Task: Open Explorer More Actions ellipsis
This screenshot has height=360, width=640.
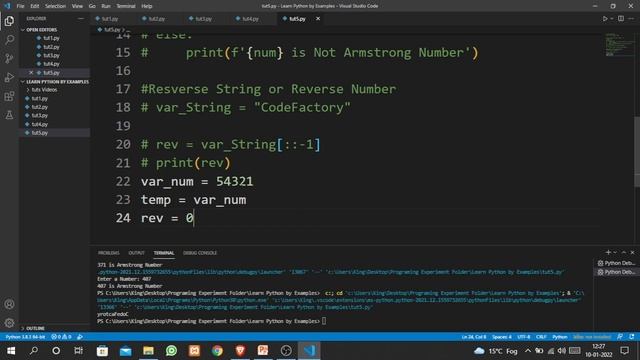Action: pos(80,18)
